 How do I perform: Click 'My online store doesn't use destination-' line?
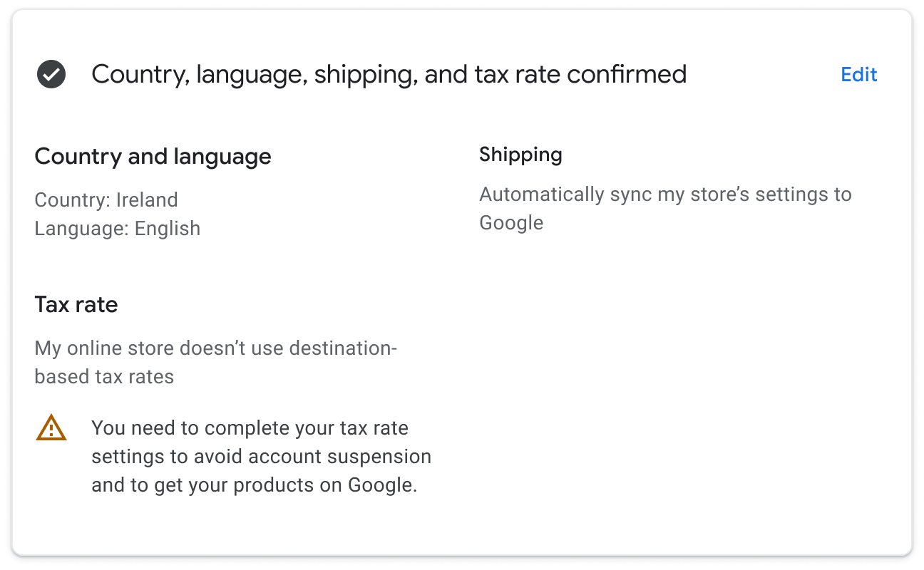tap(215, 348)
